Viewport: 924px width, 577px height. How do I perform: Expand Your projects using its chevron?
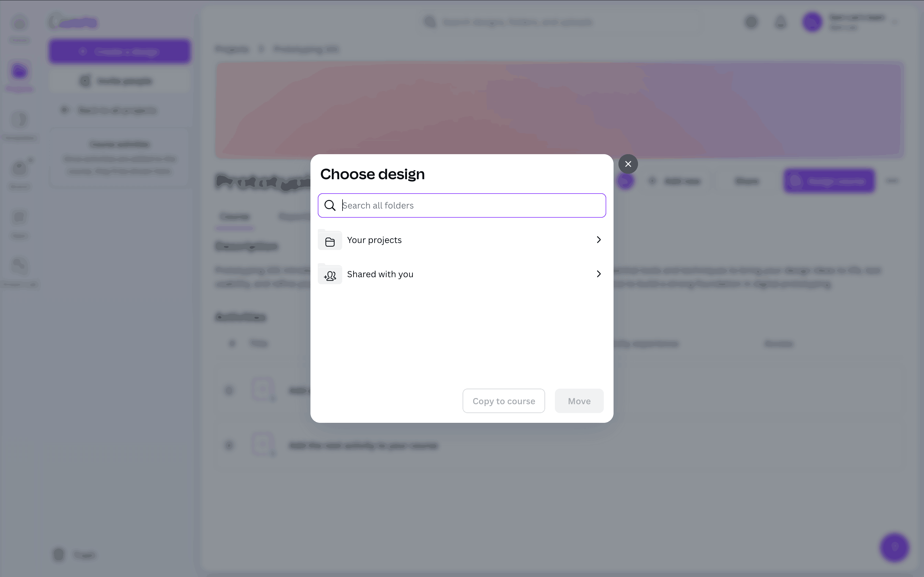click(598, 240)
